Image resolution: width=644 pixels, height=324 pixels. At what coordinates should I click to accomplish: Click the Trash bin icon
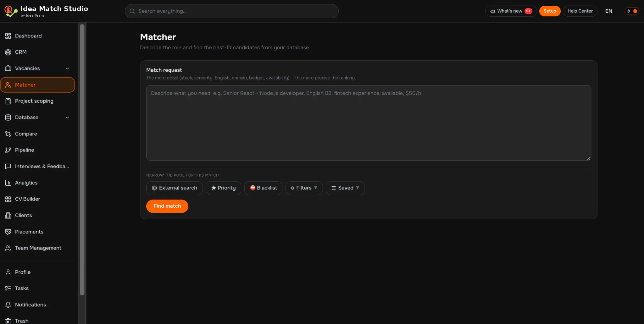coord(8,321)
